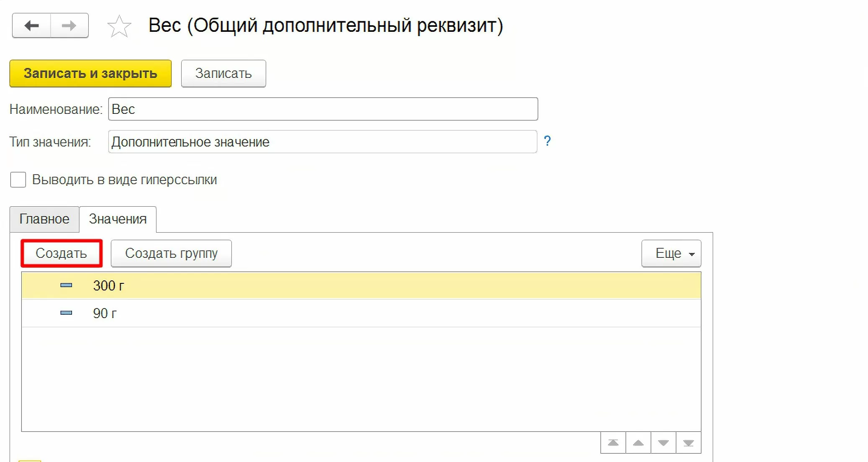Viewport: 868px width, 462px height.
Task: Add form to favorites with the star icon
Action: [x=119, y=26]
